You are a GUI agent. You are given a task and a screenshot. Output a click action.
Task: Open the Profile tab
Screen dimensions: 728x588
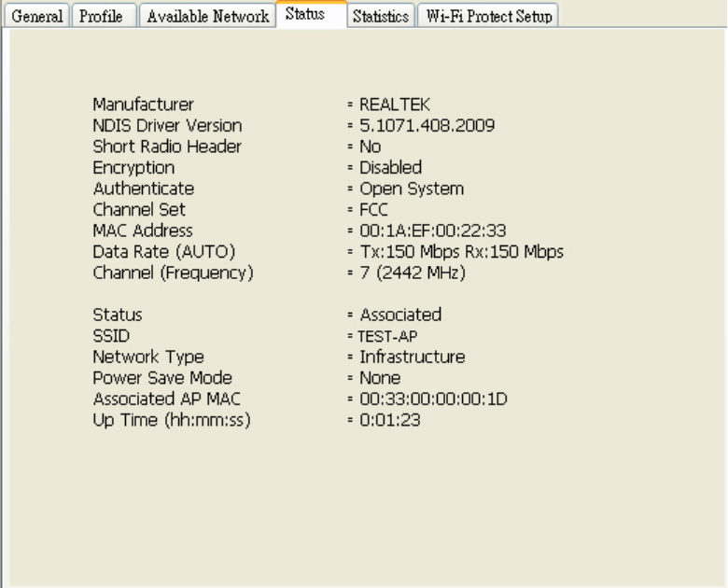click(102, 17)
